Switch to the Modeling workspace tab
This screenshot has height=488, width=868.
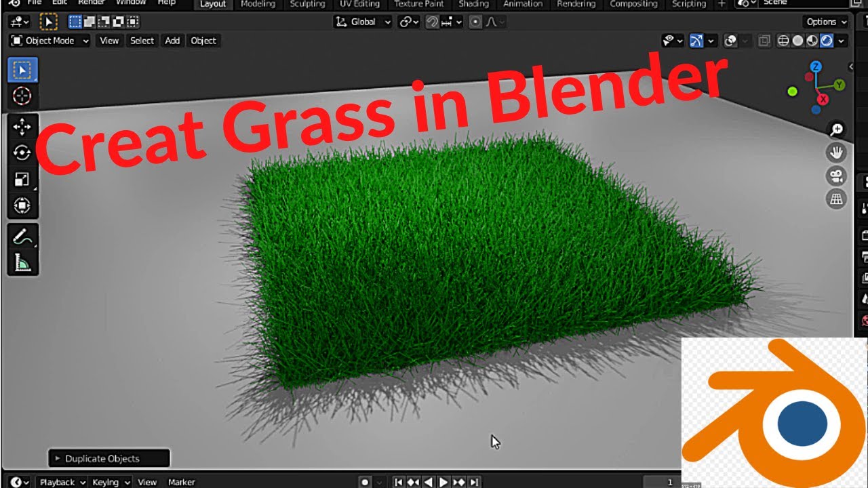coord(258,4)
